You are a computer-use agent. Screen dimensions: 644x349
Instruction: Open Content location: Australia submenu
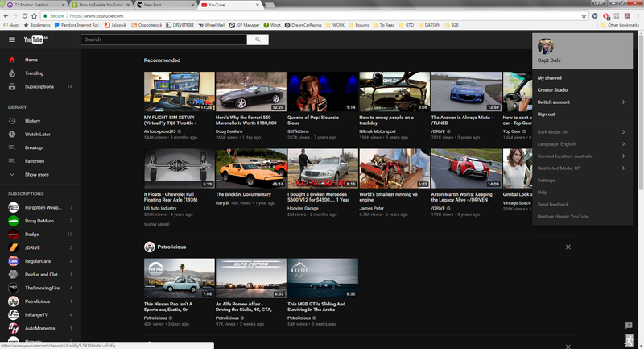point(582,156)
